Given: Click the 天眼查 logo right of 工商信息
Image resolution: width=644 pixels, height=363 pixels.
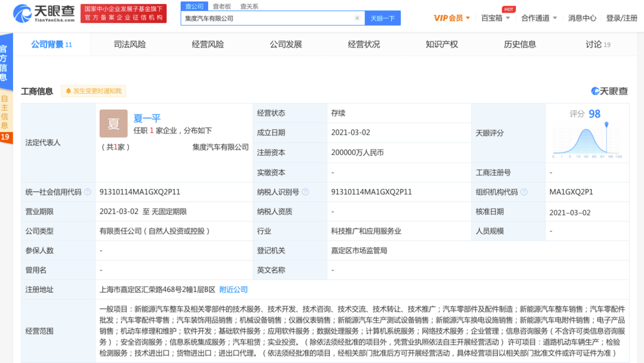Looking at the screenshot, I should (609, 91).
